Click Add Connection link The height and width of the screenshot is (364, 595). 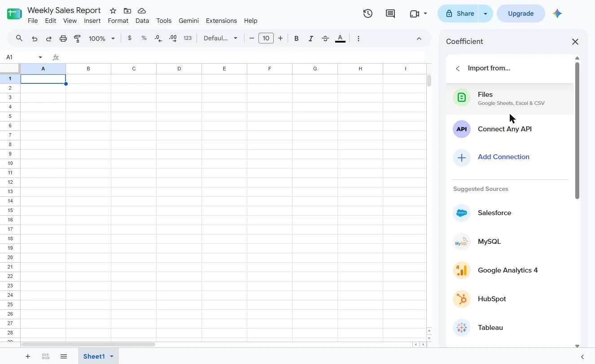coord(503,157)
